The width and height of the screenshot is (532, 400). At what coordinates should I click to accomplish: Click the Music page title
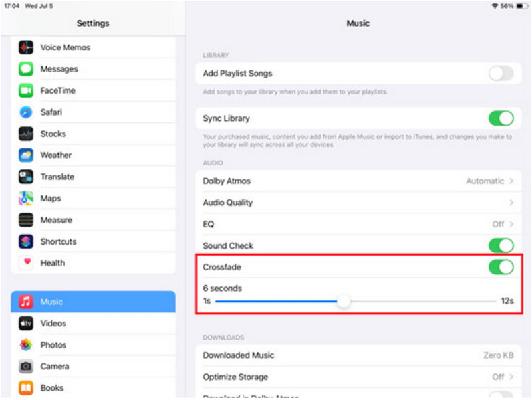tap(358, 23)
